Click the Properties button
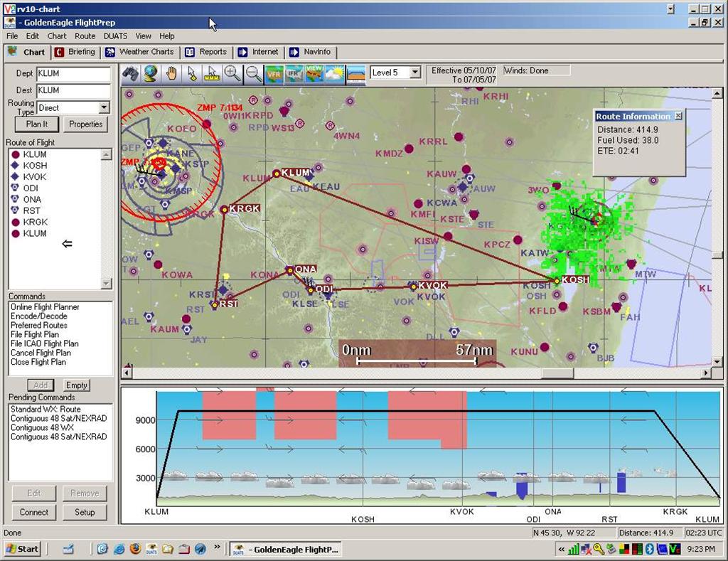The width and height of the screenshot is (728, 561). click(x=86, y=124)
